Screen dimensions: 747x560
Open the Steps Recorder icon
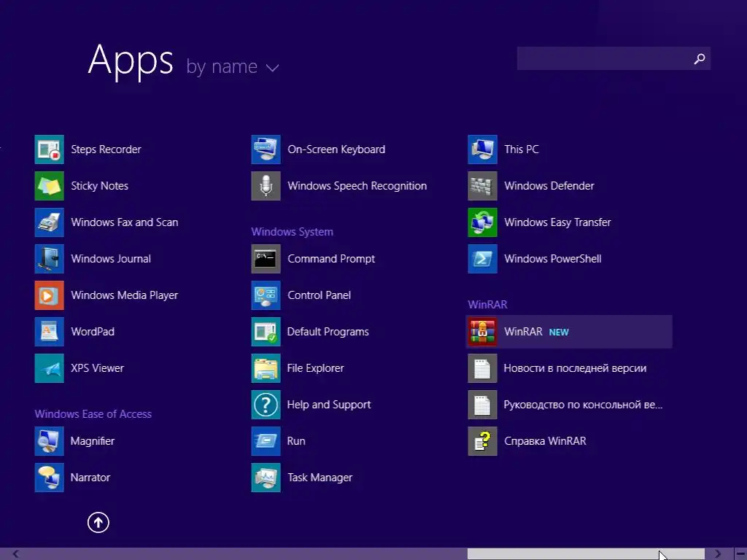pyautogui.click(x=49, y=149)
